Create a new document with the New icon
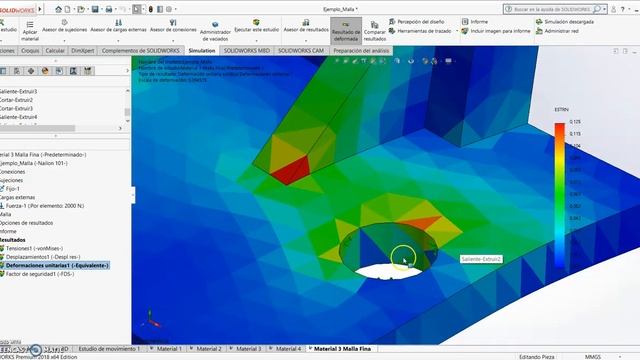640x360 pixels. click(x=68, y=9)
